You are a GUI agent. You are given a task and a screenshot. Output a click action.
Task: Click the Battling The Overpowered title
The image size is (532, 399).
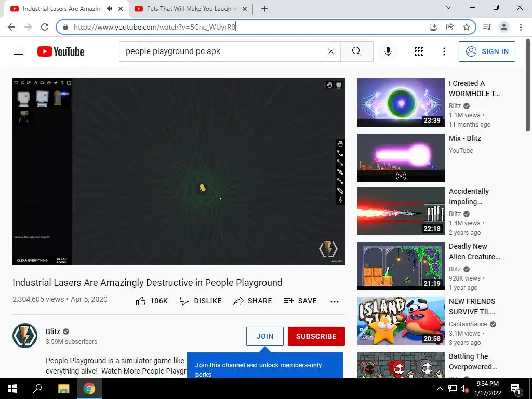473,362
